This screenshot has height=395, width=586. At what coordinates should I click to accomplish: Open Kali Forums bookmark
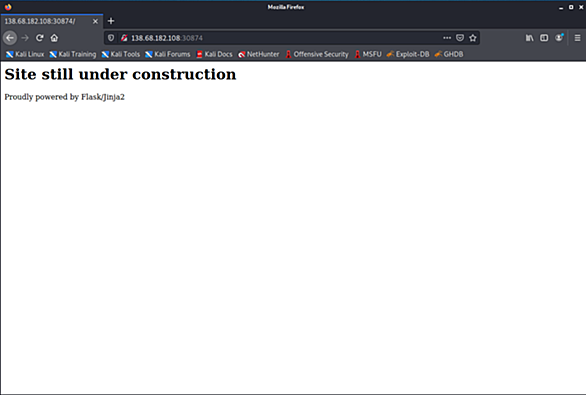click(168, 54)
